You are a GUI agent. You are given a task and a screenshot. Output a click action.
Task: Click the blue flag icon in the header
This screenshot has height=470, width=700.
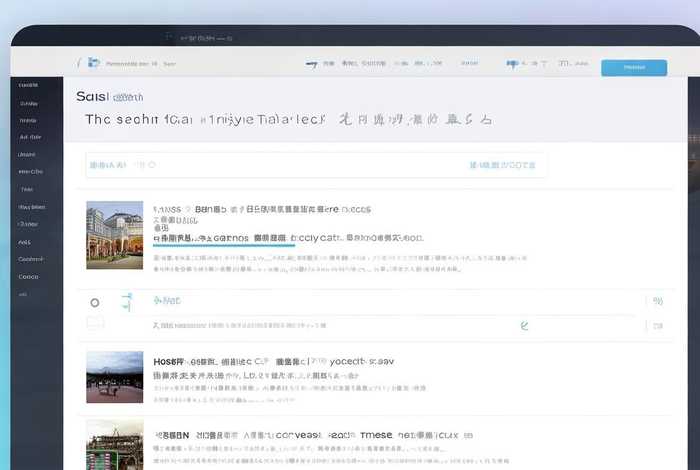[512, 64]
